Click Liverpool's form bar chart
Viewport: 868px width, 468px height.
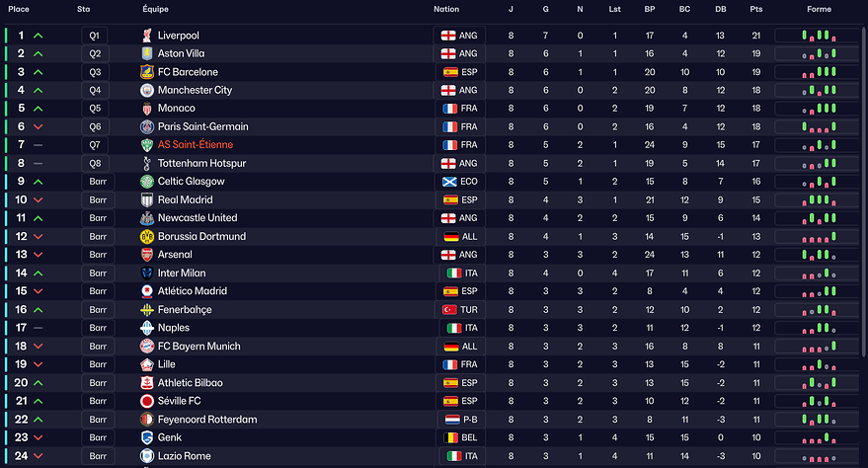pyautogui.click(x=819, y=36)
